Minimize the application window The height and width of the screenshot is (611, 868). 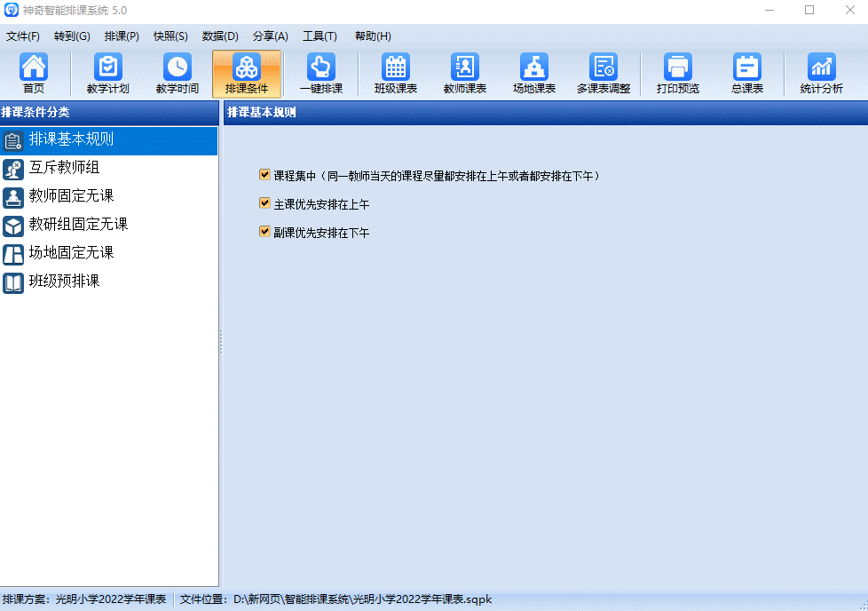(x=769, y=10)
